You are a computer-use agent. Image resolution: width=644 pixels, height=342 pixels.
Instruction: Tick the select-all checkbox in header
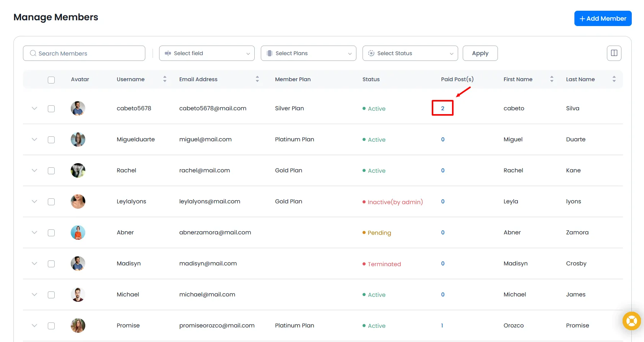[51, 80]
